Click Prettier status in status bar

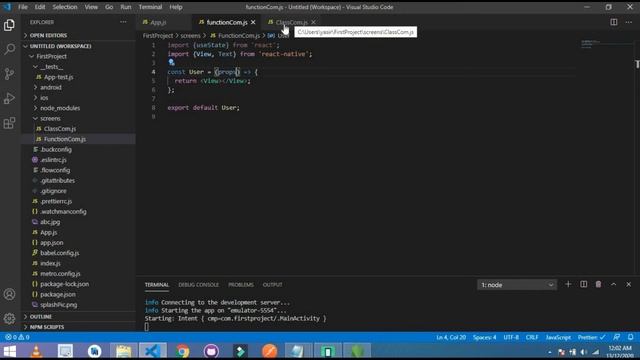(591, 337)
